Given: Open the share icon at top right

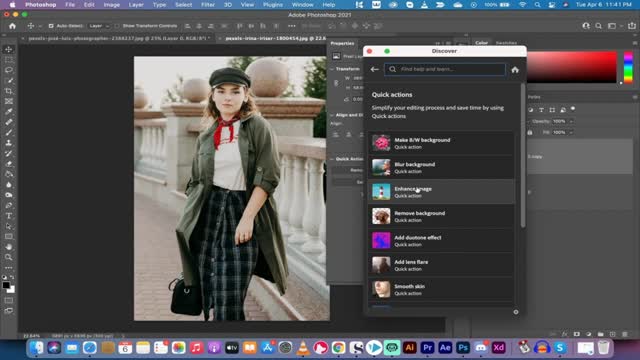Looking at the screenshot, I should (632, 26).
